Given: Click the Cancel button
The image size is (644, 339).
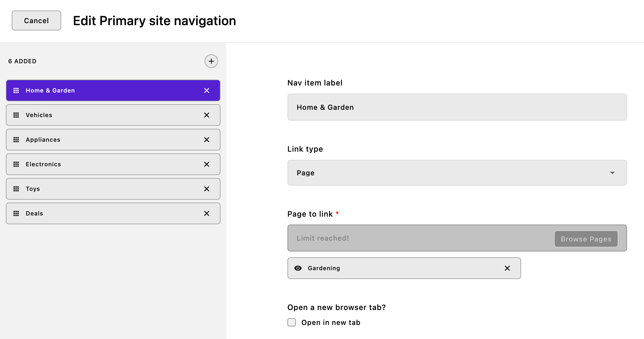Looking at the screenshot, I should click(x=36, y=20).
